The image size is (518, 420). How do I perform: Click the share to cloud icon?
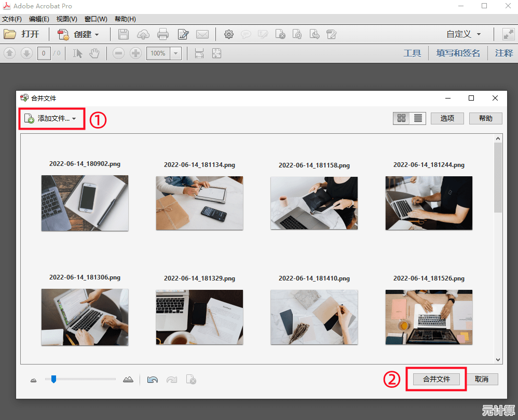(x=143, y=34)
